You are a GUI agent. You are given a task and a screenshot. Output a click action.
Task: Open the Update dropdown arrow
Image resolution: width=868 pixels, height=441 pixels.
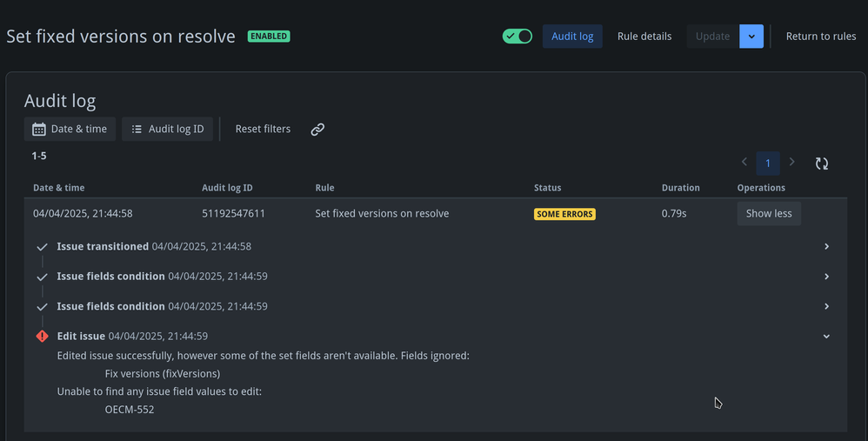[751, 37]
